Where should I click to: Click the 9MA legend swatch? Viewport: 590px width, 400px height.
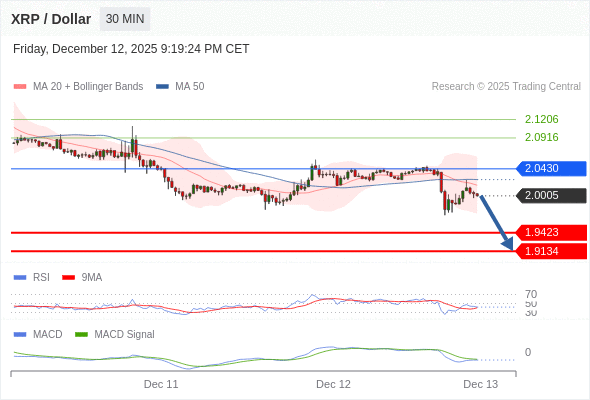(x=68, y=278)
